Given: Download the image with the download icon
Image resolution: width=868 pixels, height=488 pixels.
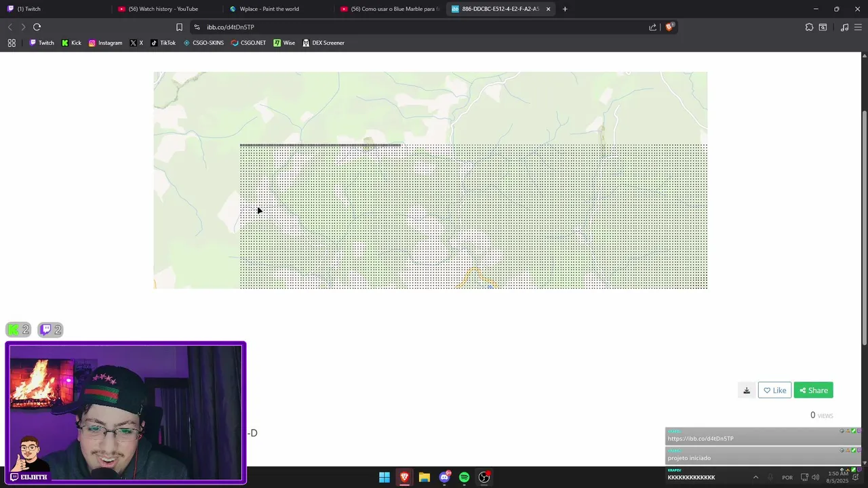Looking at the screenshot, I should (747, 390).
